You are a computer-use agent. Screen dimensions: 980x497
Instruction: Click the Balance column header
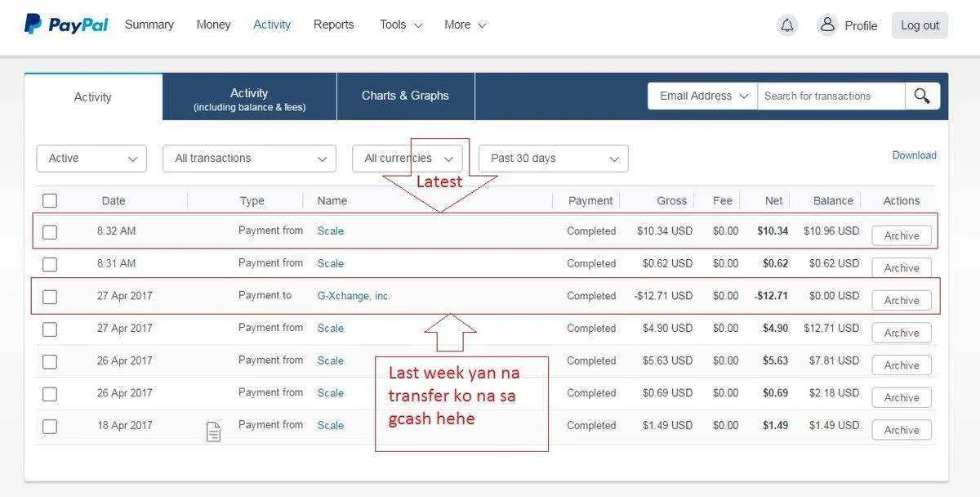pos(833,200)
